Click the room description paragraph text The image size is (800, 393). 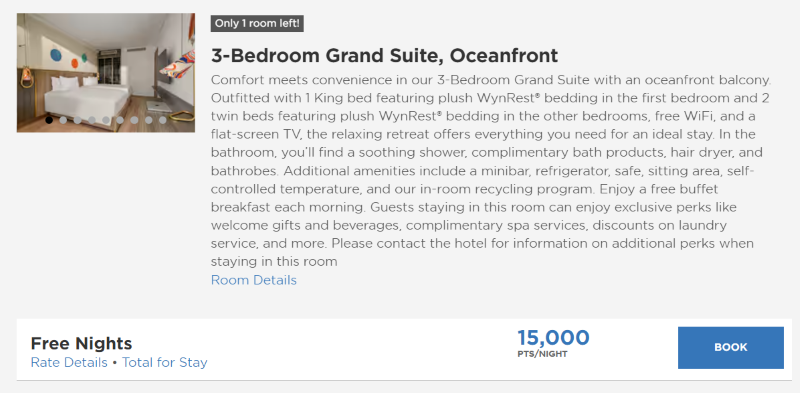coord(491,171)
